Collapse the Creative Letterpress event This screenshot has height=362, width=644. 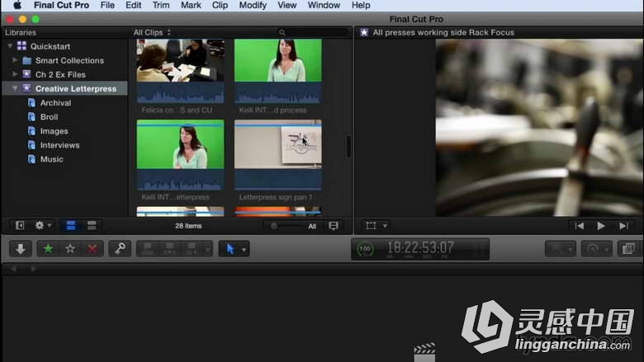[x=15, y=88]
